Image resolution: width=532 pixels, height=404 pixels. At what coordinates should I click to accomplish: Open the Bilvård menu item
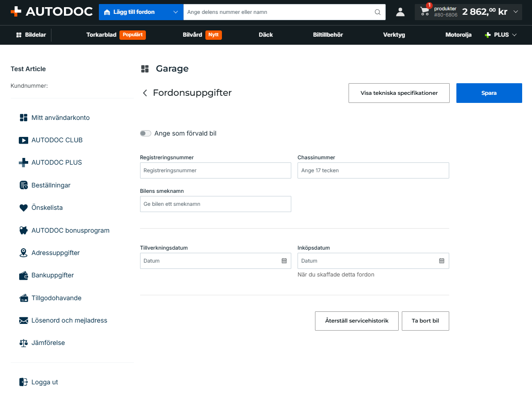tap(192, 34)
